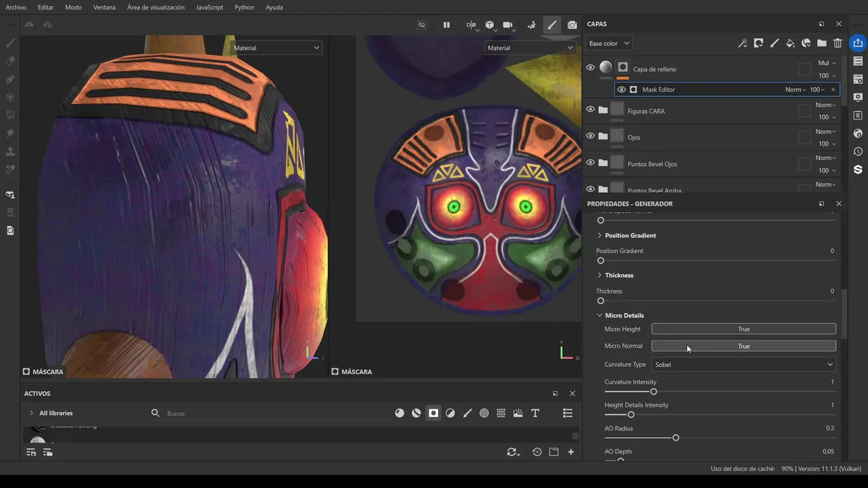Select the Capa de relleno layer name
The width and height of the screenshot is (868, 488).
click(654, 69)
